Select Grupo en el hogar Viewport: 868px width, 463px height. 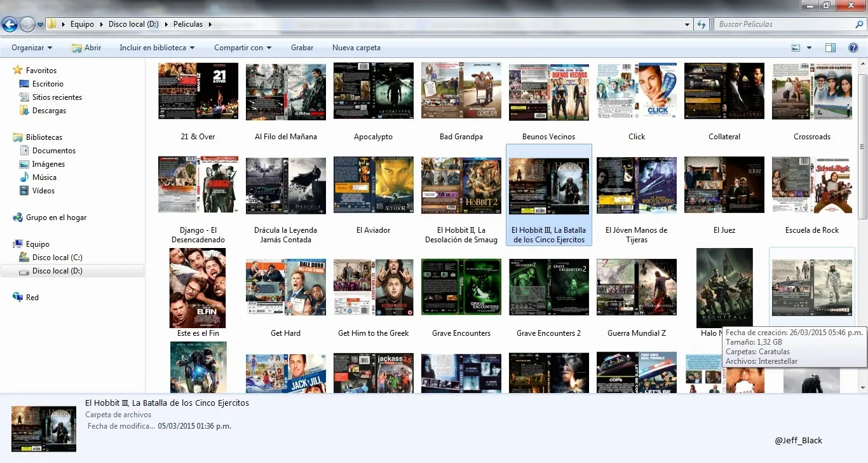[x=56, y=218]
